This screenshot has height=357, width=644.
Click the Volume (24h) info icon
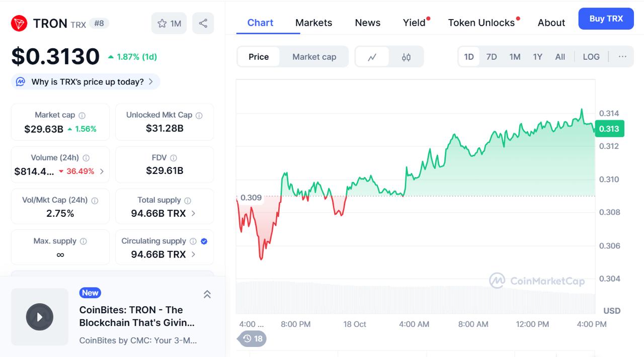86,158
